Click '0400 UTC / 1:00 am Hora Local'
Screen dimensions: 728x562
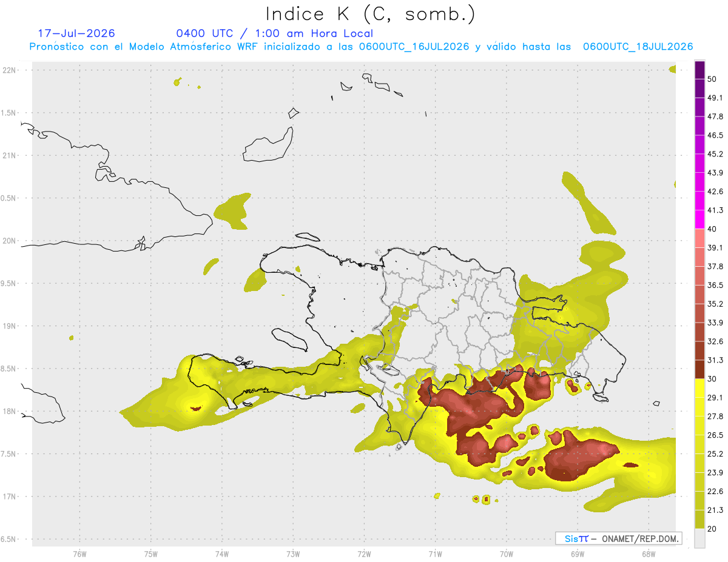[x=275, y=33]
